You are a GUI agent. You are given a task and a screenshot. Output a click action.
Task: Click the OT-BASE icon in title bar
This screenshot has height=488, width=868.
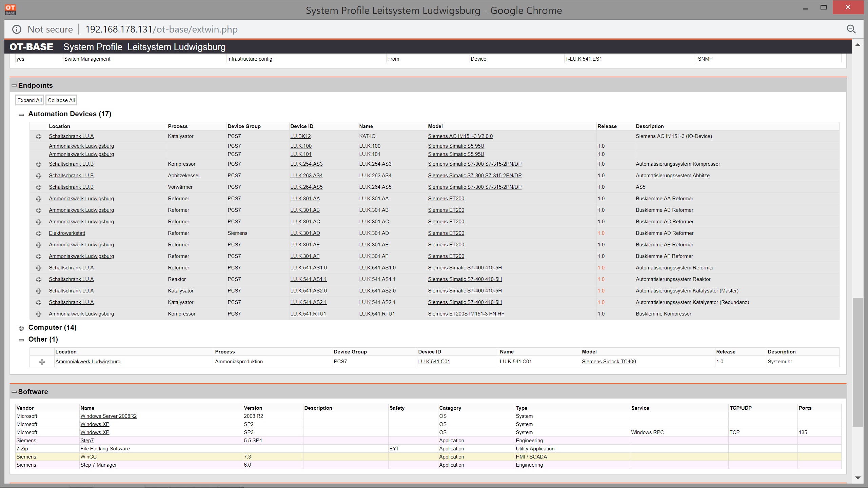coord(10,10)
